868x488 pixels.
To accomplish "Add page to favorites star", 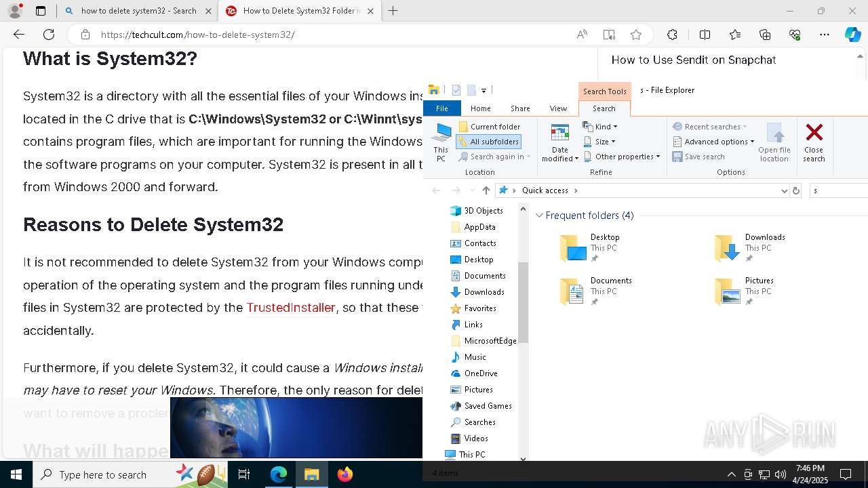I will (636, 35).
